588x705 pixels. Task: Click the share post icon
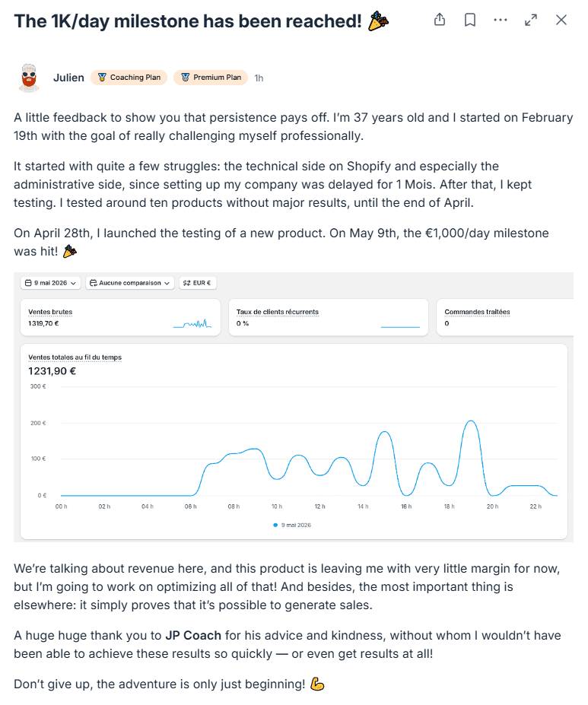(x=440, y=20)
